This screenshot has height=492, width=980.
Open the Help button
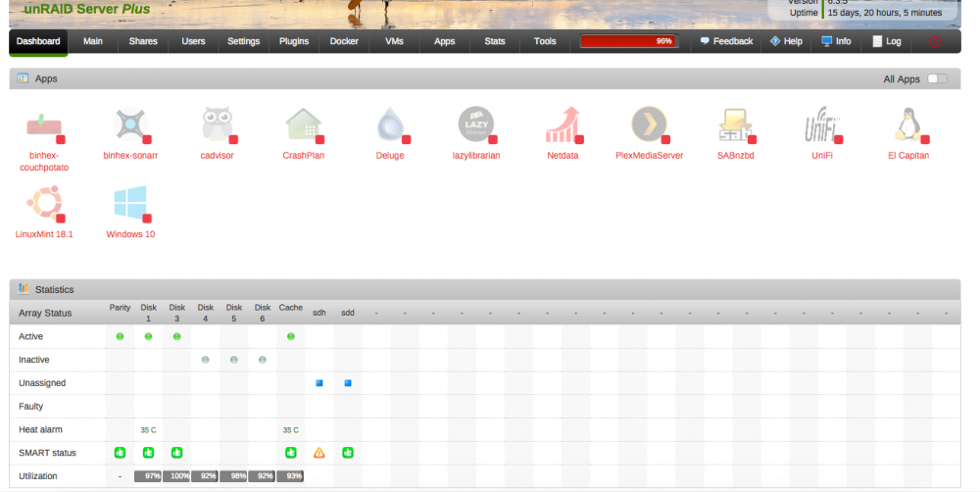786,41
